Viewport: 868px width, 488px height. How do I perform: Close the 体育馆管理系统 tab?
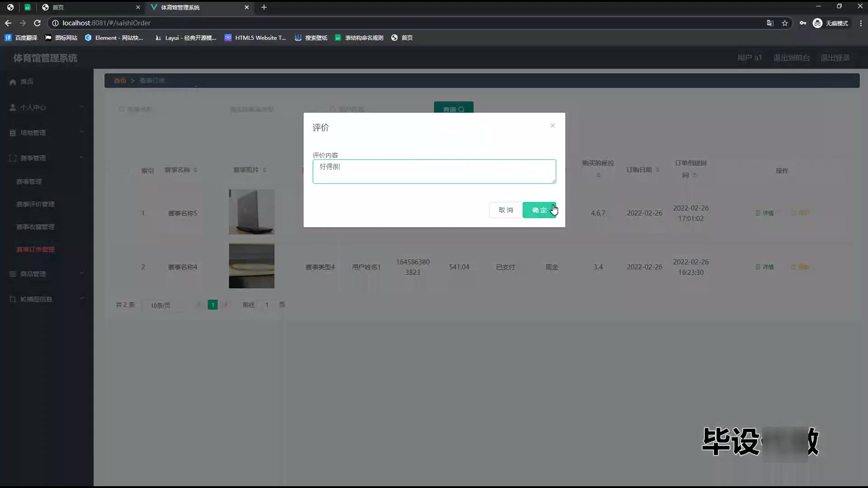(x=247, y=7)
